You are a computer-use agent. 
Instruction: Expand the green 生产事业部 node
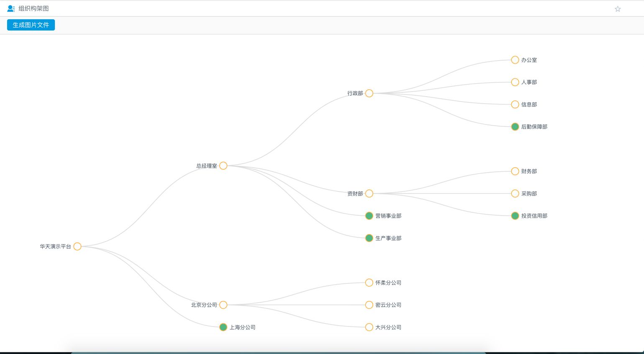click(369, 238)
